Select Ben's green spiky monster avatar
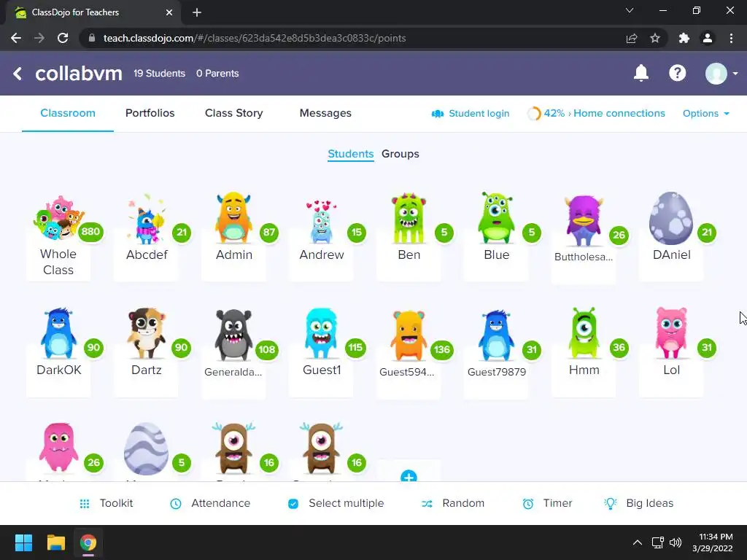The width and height of the screenshot is (747, 560). (x=409, y=218)
